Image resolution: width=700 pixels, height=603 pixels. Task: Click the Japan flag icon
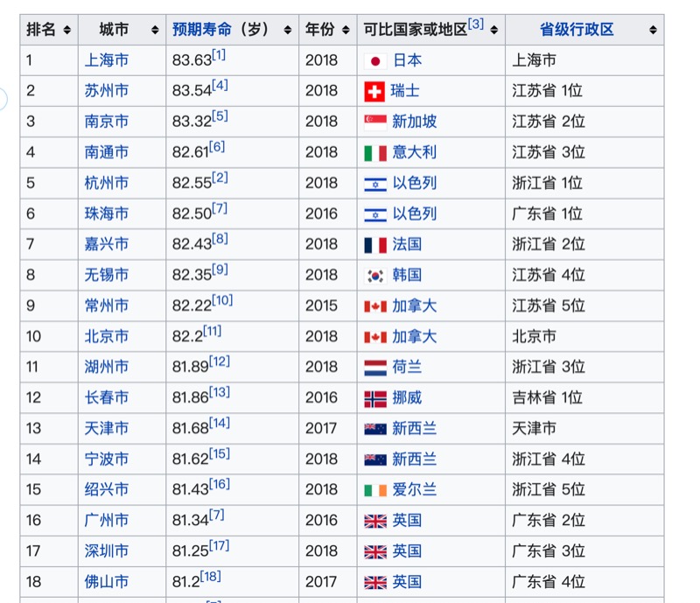pos(375,60)
